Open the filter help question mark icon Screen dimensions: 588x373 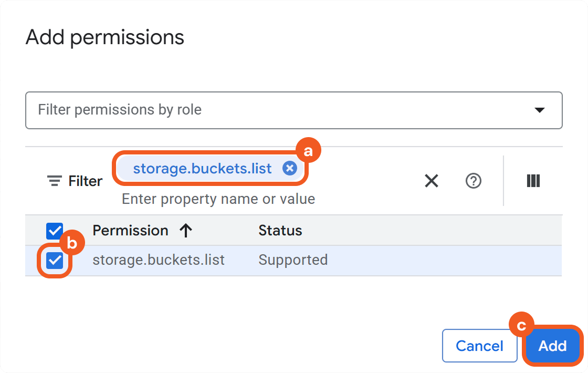point(474,181)
